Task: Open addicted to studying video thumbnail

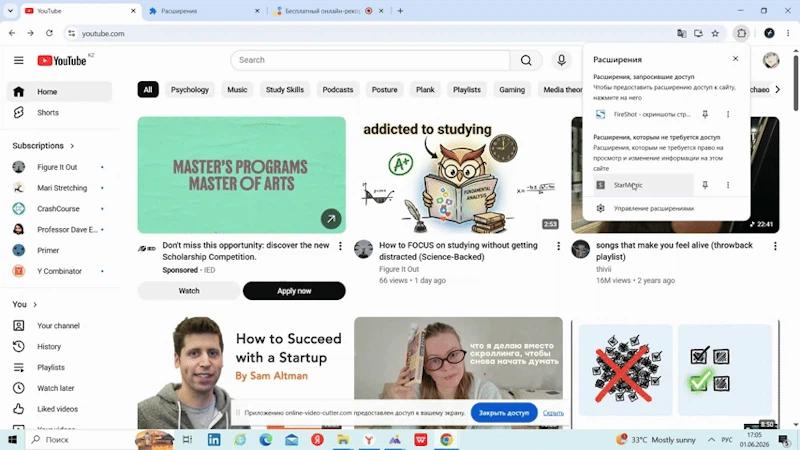Action: (458, 175)
